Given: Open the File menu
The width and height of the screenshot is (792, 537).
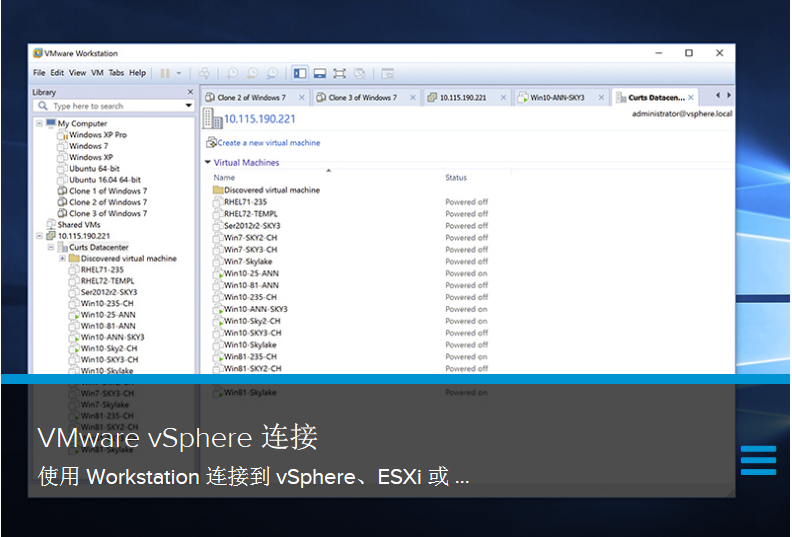Looking at the screenshot, I should click(39, 73).
